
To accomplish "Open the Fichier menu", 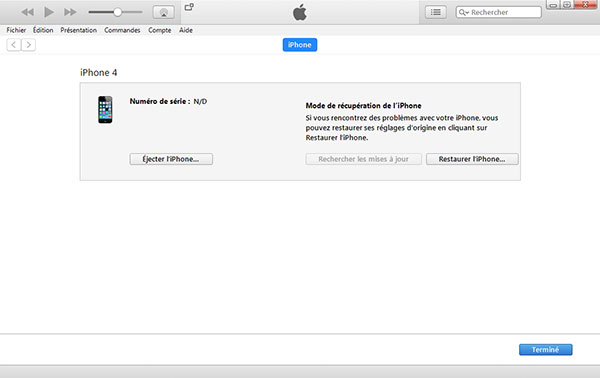I will coord(16,30).
